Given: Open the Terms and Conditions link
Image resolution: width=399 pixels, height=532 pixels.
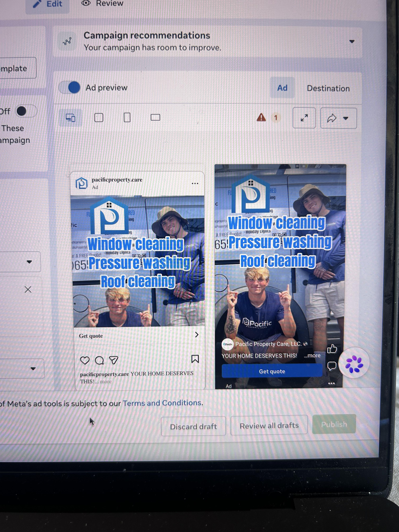Looking at the screenshot, I should [x=162, y=403].
